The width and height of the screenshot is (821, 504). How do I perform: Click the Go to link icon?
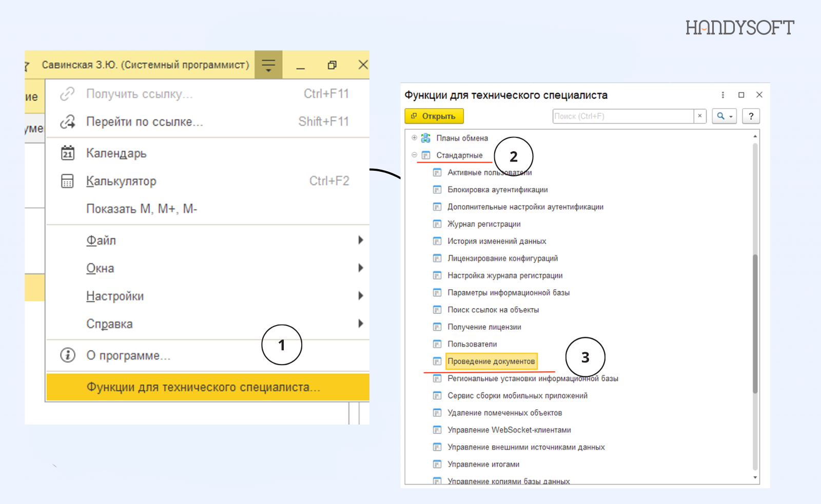click(x=68, y=122)
